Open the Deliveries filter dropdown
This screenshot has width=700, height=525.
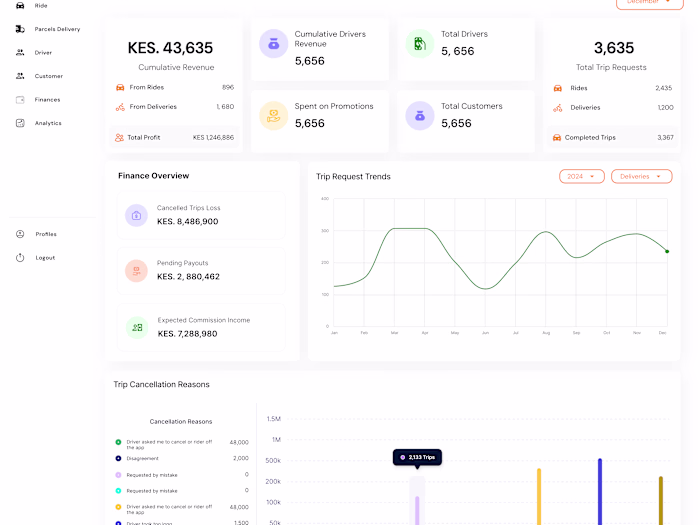(642, 176)
